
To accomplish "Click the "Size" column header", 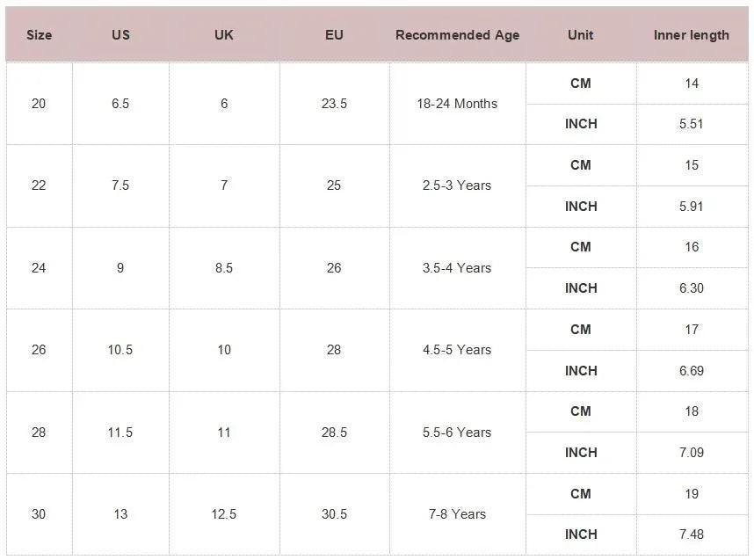I will [39, 35].
